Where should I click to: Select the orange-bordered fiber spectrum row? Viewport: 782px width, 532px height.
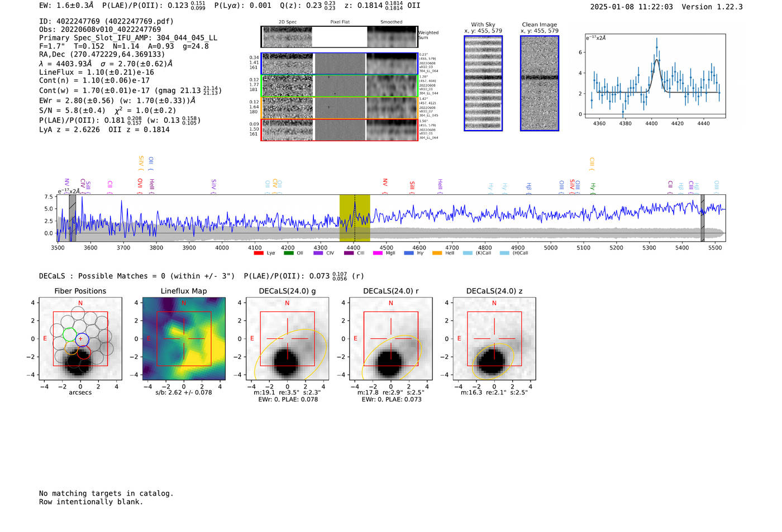coord(339,108)
